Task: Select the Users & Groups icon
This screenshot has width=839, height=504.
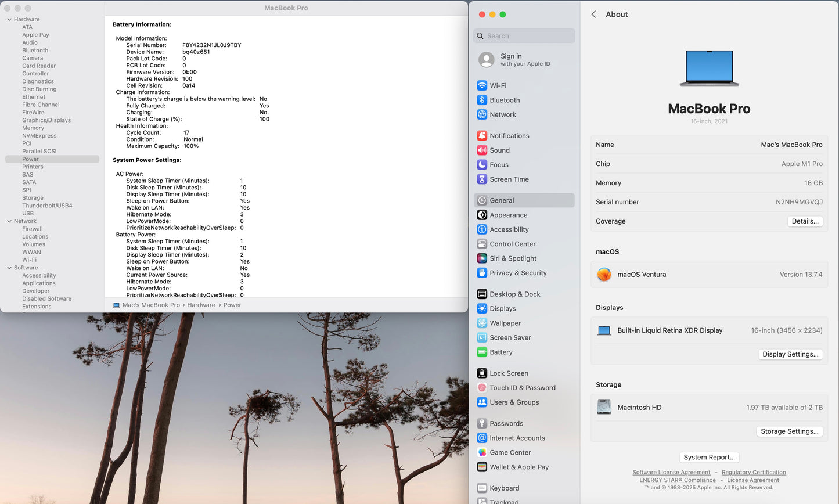Action: [x=482, y=402]
